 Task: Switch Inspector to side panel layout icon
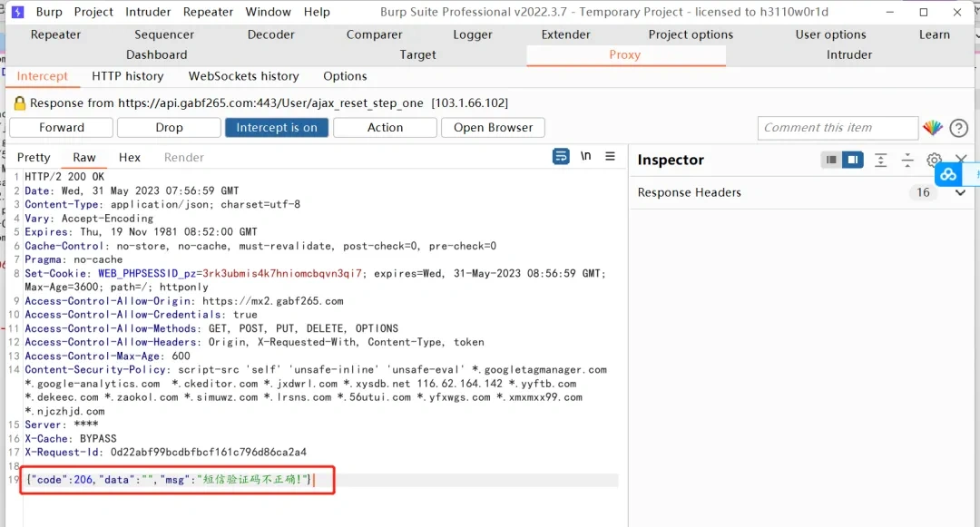[x=852, y=160]
